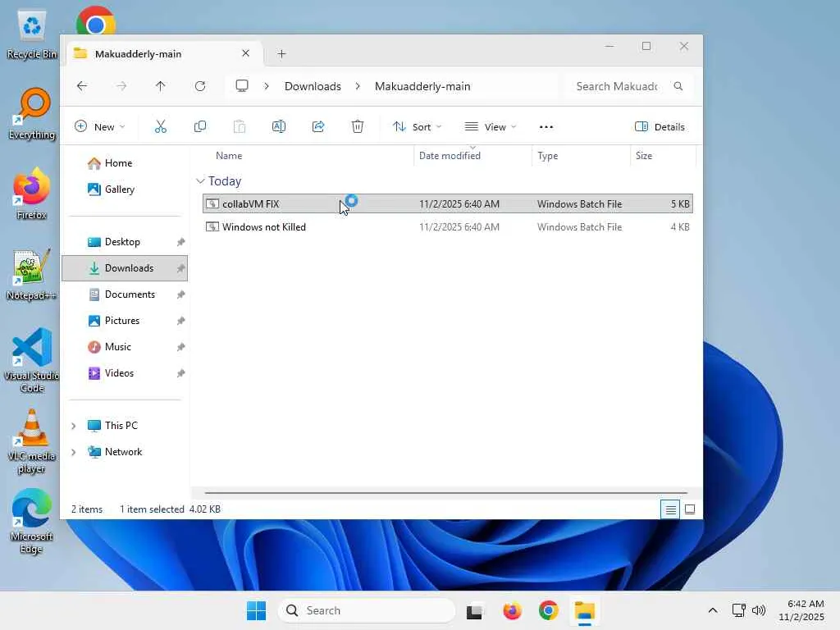Open Music in the sidebar
The height and width of the screenshot is (630, 840).
(x=125, y=347)
